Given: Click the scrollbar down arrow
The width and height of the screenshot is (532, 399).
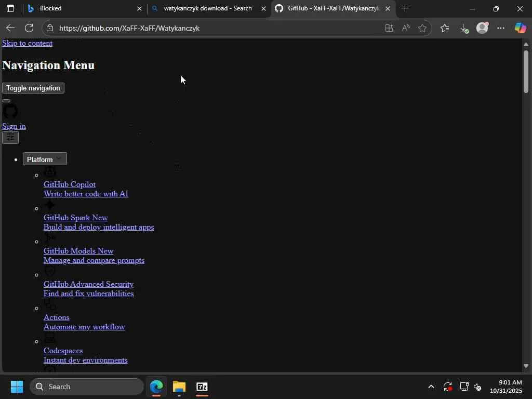Looking at the screenshot, I should coord(526,366).
